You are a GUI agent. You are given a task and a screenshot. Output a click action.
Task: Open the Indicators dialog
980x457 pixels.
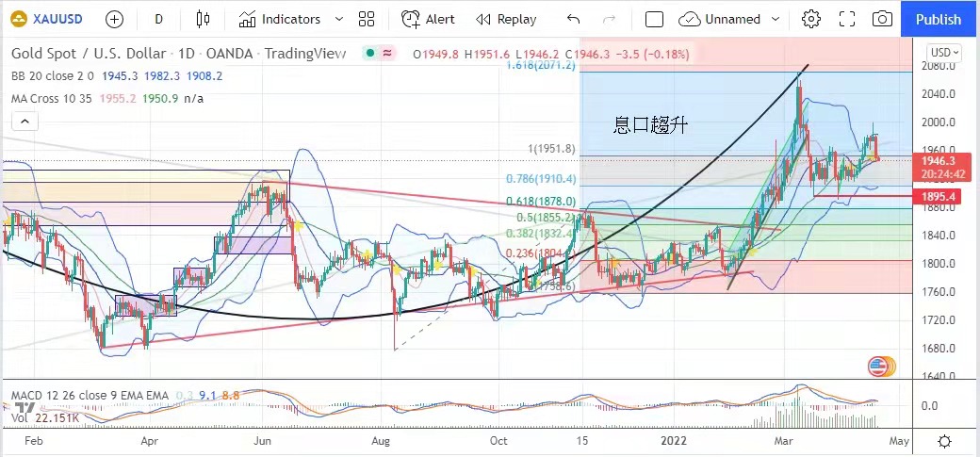pyautogui.click(x=280, y=19)
